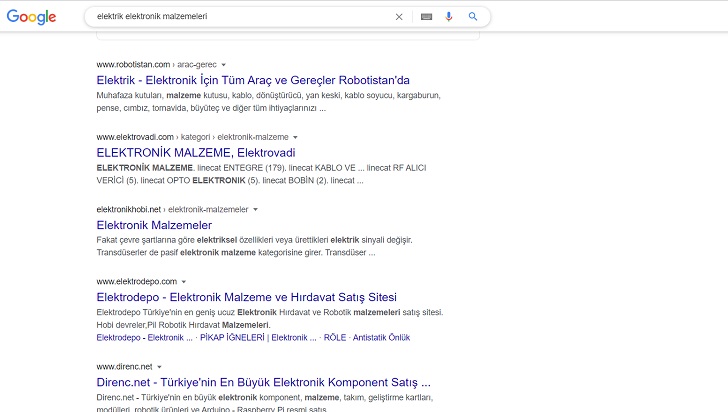Click www.robotistan.com URL text
The width and height of the screenshot is (728, 412).
(133, 65)
